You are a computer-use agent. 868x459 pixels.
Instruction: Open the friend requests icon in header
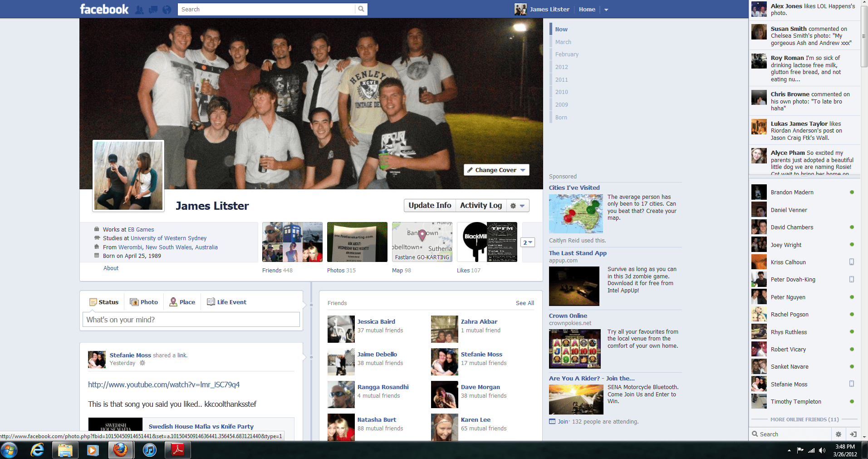pyautogui.click(x=140, y=10)
